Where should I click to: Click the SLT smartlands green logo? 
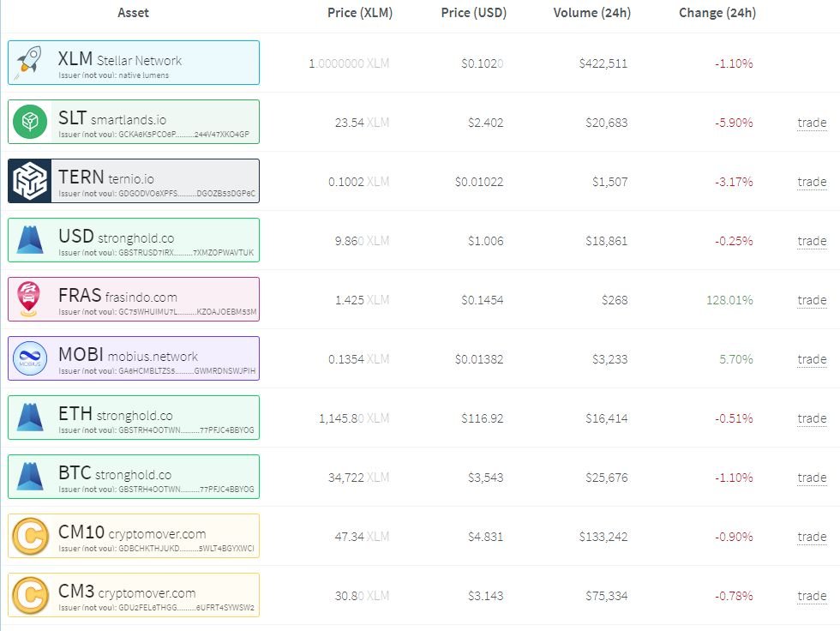click(30, 122)
